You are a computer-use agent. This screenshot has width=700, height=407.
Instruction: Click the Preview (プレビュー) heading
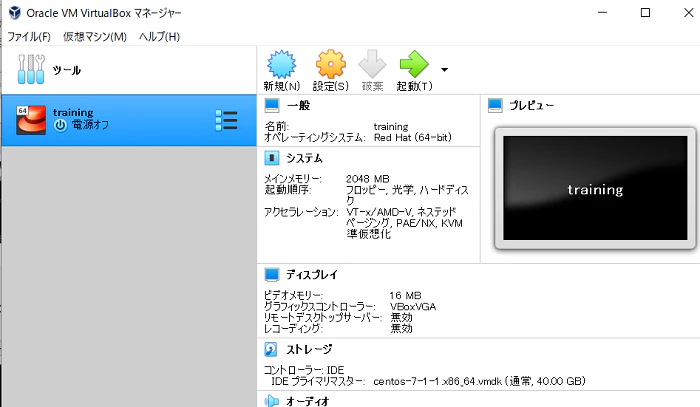[x=532, y=105]
